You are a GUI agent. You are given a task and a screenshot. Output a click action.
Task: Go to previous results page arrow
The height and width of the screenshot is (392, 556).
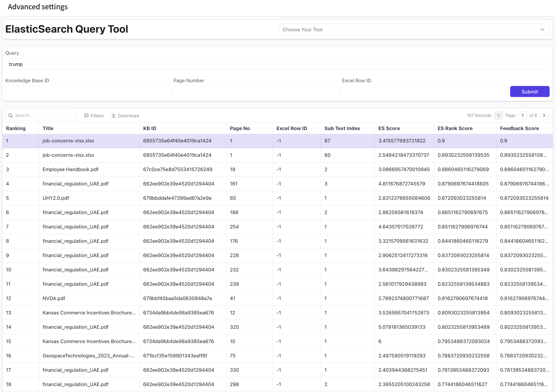[x=498, y=115]
